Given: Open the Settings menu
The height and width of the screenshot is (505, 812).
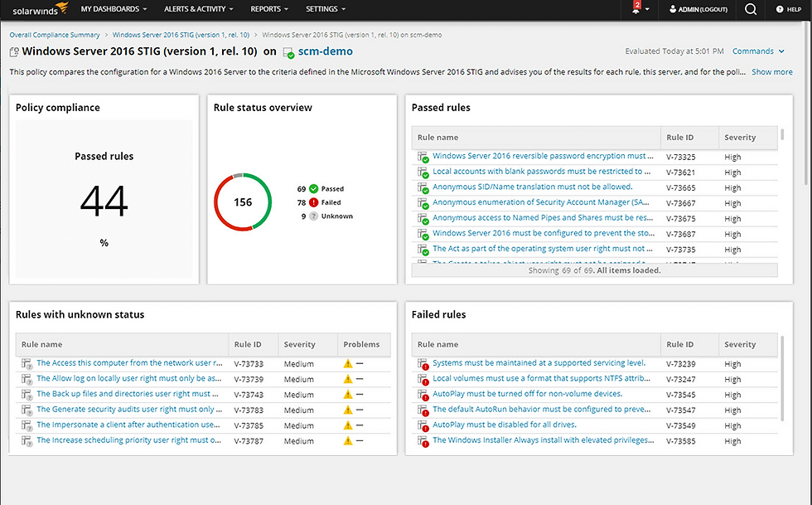Looking at the screenshot, I should (x=326, y=9).
